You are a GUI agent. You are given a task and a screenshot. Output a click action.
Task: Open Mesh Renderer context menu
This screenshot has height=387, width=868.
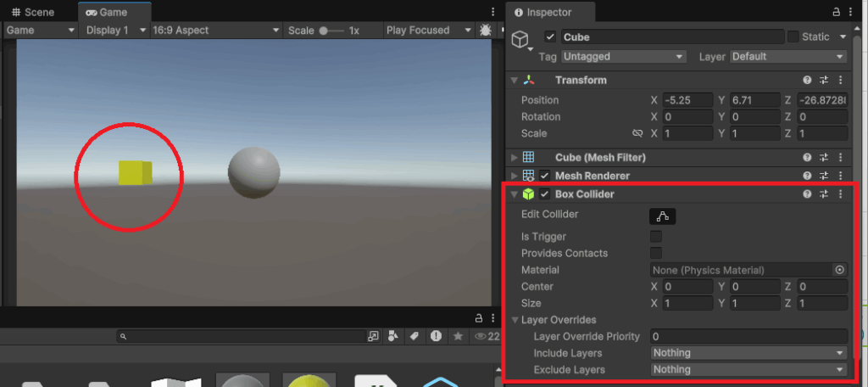840,176
